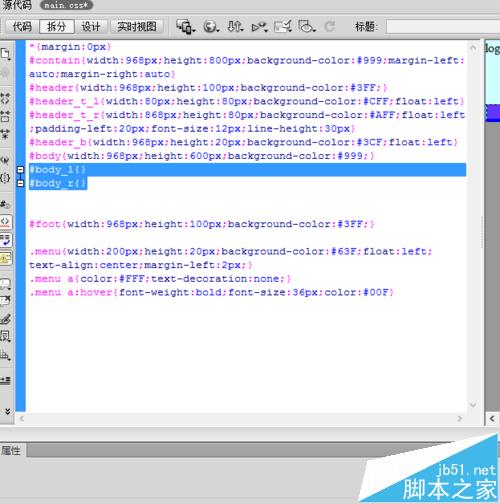This screenshot has width=500, height=504.
Task: Toggle the Line Numbers icon
Action: coord(5,204)
